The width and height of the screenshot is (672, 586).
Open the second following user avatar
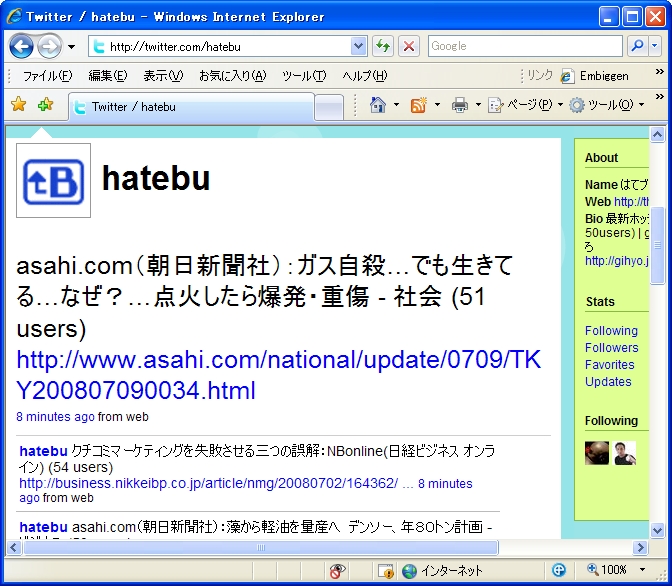[x=624, y=453]
